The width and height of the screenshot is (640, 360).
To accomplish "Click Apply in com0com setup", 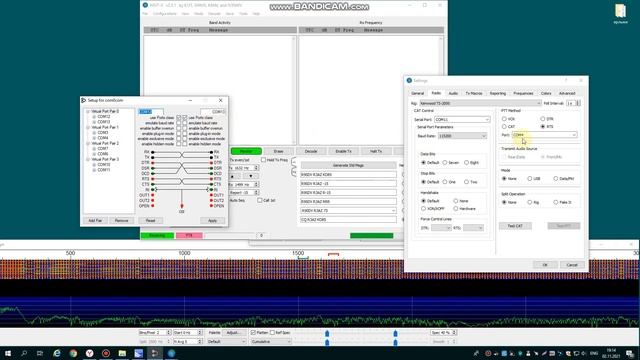I will 212,220.
